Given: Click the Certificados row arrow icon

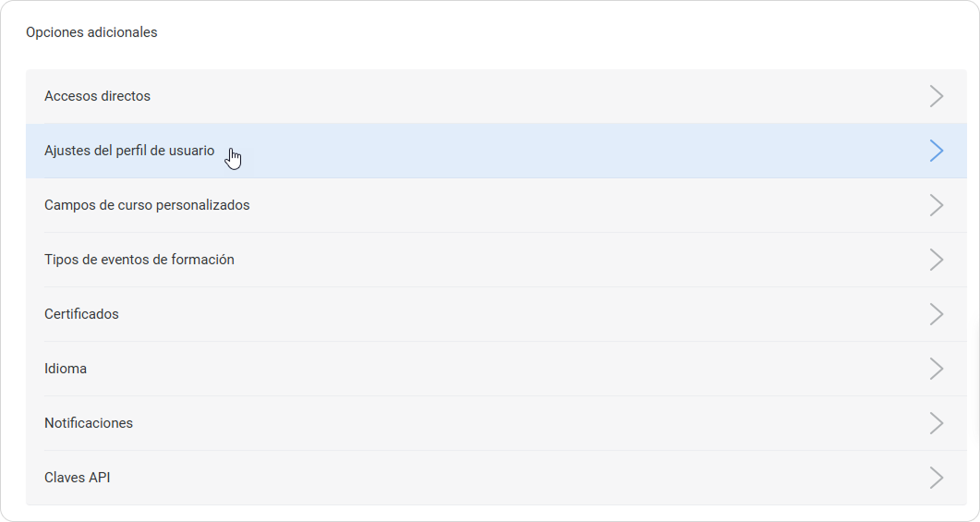Looking at the screenshot, I should point(937,314).
